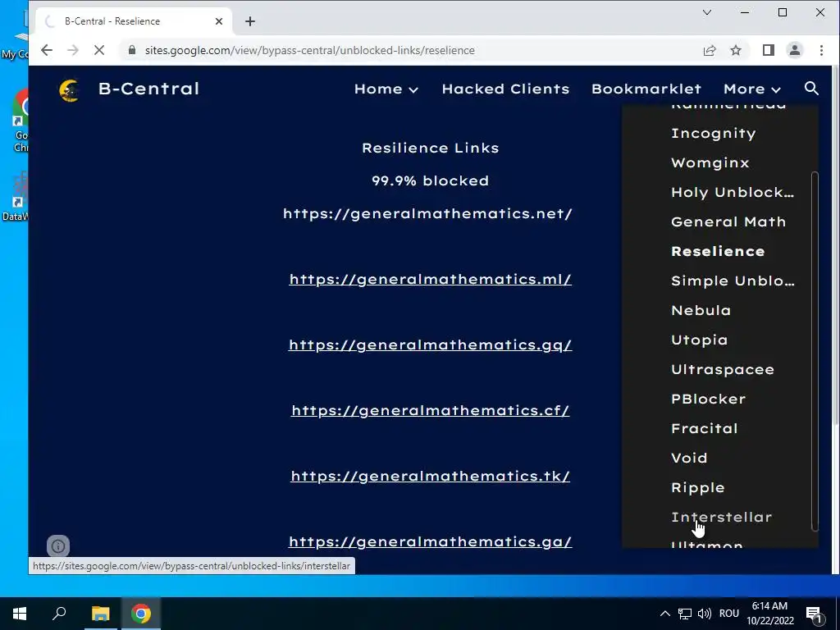Click the browser forward arrow
Viewport: 840px width, 630px height.
pyautogui.click(x=73, y=50)
